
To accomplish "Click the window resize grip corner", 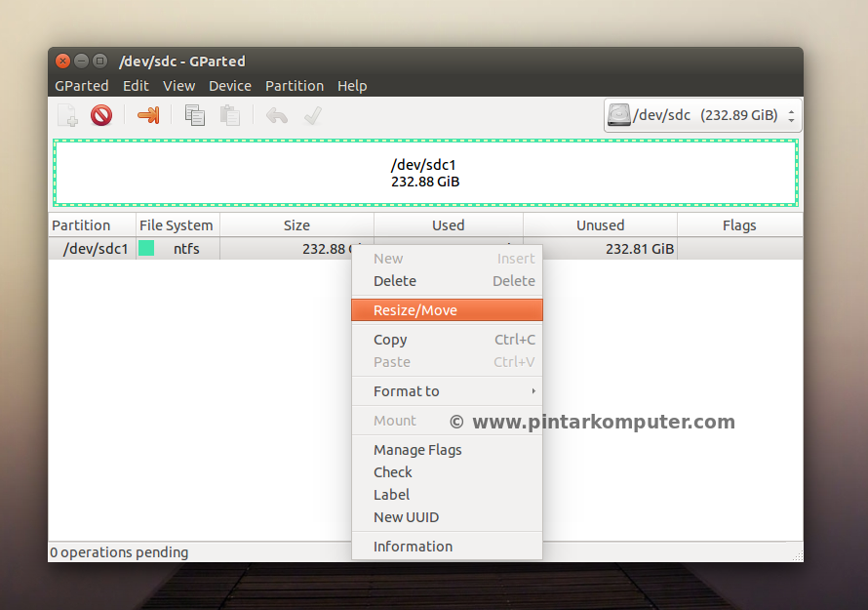I will point(798,556).
